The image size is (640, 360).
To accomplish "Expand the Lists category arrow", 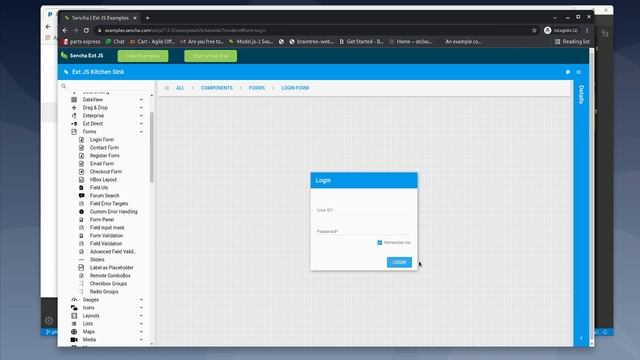I will (141, 324).
